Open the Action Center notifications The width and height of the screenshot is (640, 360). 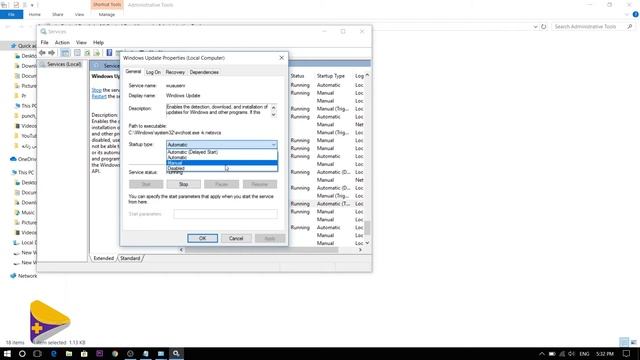(x=627, y=354)
